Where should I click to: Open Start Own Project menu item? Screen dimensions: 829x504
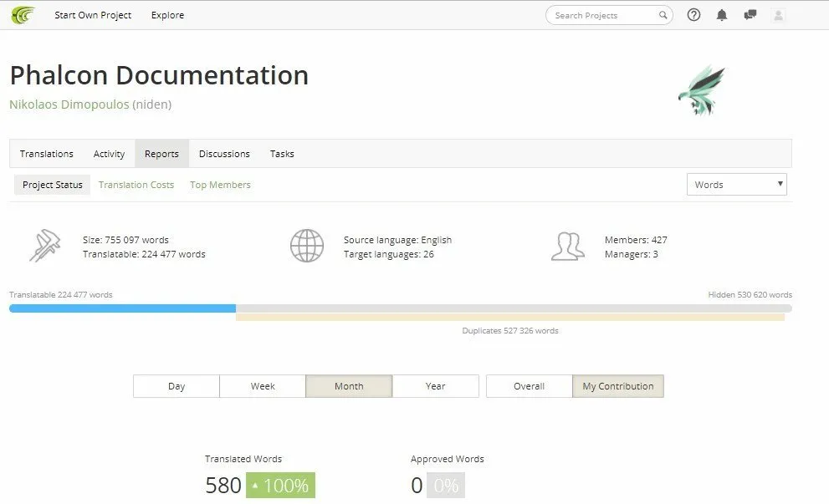click(93, 15)
